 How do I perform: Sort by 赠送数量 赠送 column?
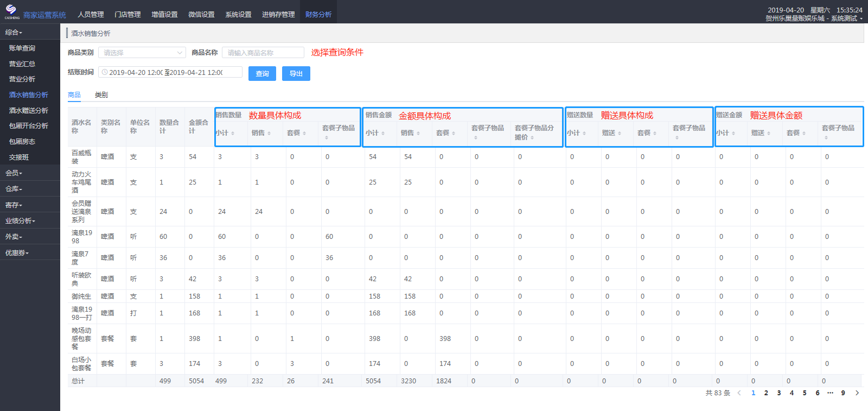[x=620, y=133]
